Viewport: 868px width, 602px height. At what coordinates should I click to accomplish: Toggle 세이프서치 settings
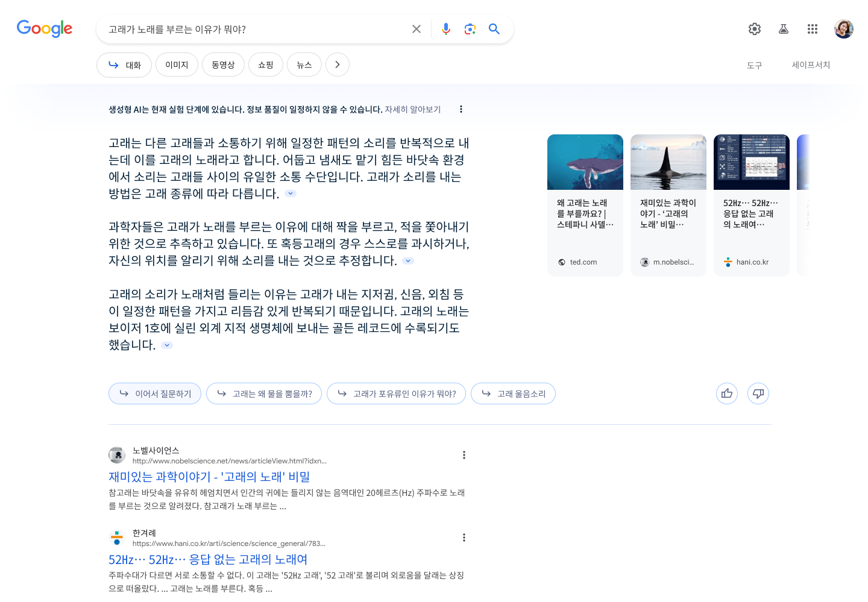[811, 65]
